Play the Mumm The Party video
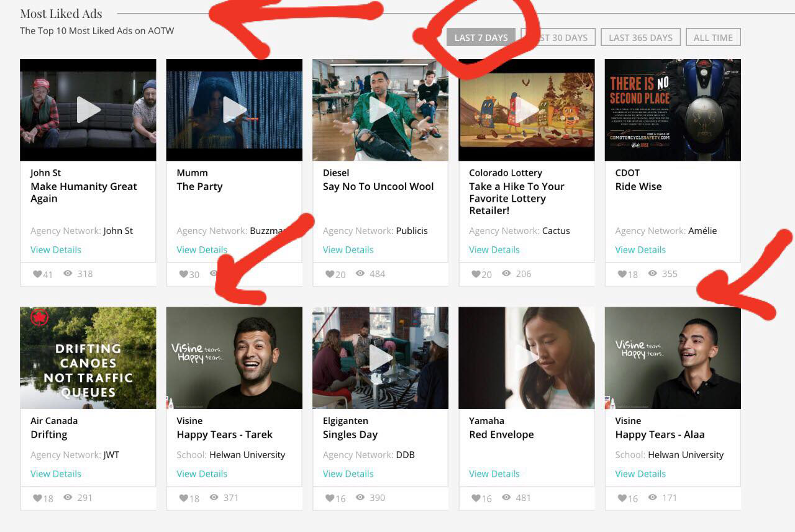 pos(234,110)
